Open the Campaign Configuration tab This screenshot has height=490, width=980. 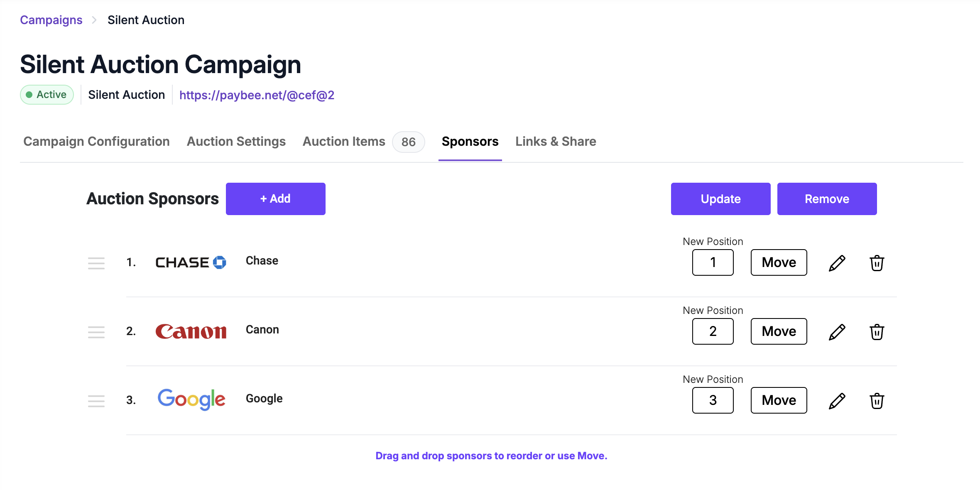(96, 142)
